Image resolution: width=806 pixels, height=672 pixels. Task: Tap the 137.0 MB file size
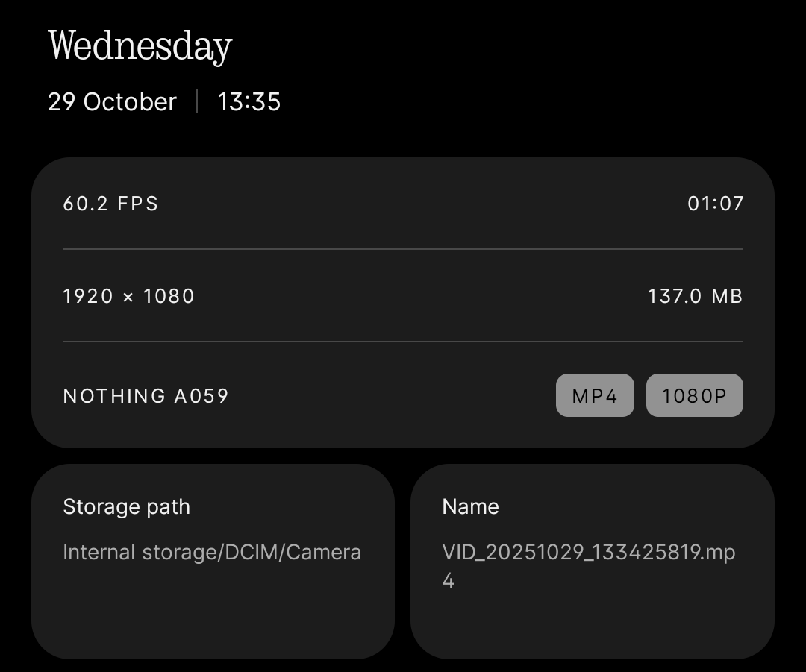click(x=695, y=296)
